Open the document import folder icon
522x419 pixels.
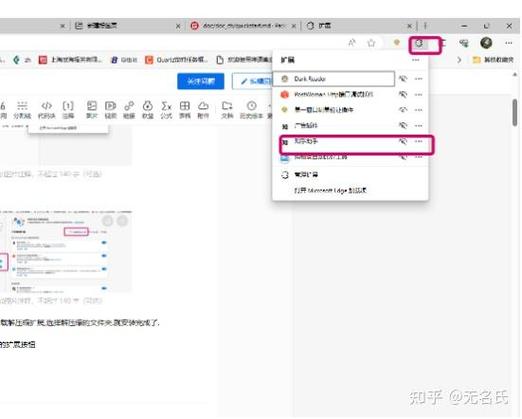click(227, 110)
